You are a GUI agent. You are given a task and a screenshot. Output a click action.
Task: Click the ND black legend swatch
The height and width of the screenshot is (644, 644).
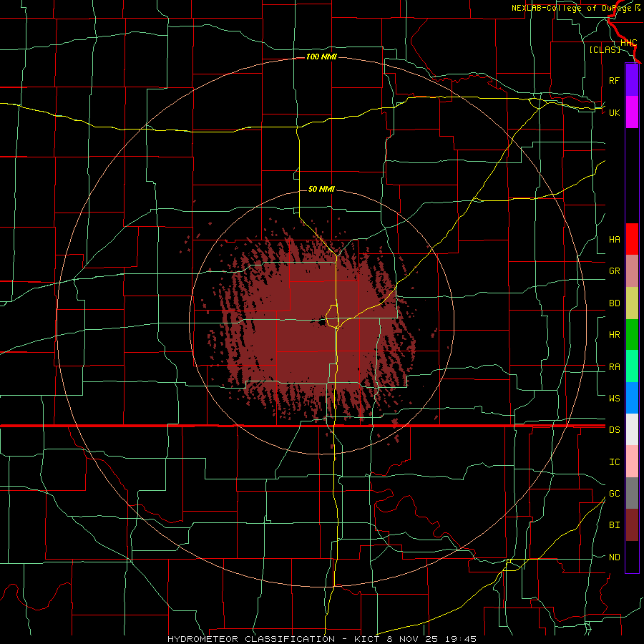632,557
